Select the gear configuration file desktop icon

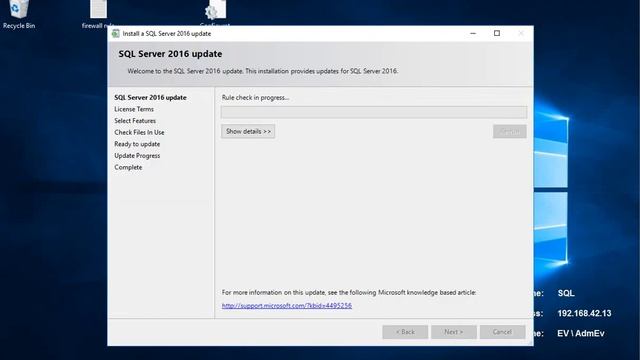coord(215,13)
